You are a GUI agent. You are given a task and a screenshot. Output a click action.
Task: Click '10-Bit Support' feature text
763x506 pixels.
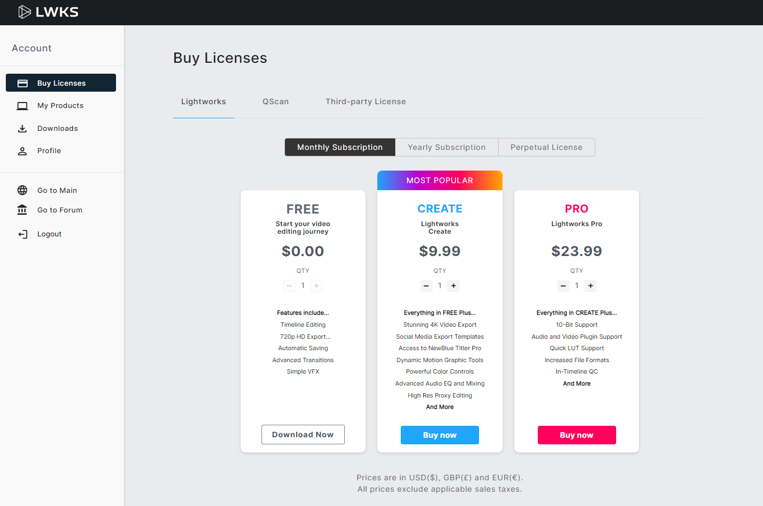pos(577,325)
